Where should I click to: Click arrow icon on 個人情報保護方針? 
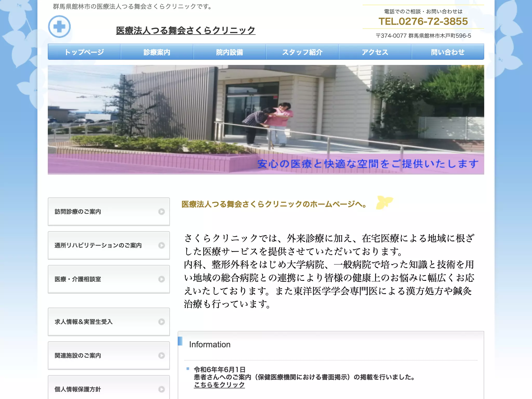click(x=162, y=389)
